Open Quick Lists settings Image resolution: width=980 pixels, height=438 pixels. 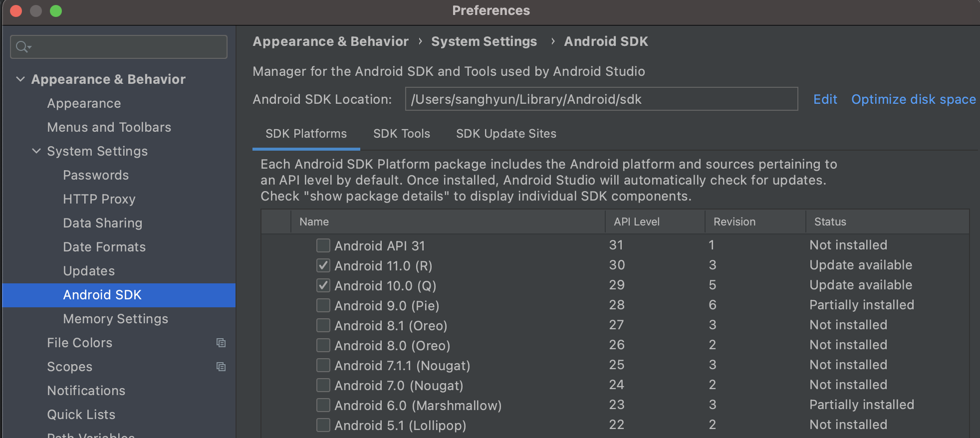81,415
